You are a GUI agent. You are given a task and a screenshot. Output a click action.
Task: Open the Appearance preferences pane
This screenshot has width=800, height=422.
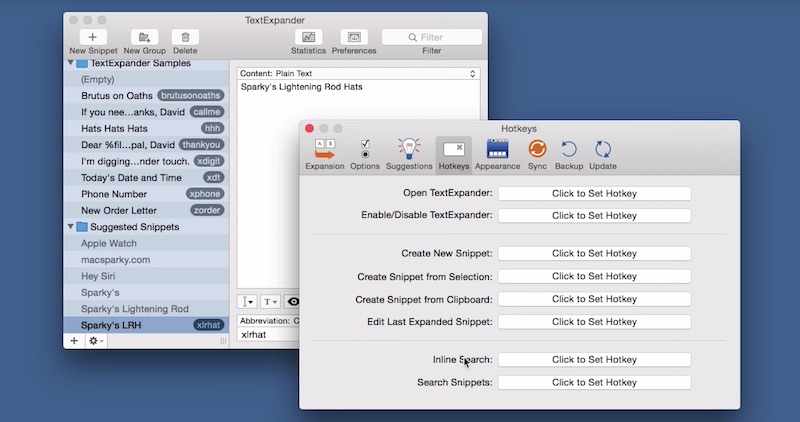[x=497, y=154]
